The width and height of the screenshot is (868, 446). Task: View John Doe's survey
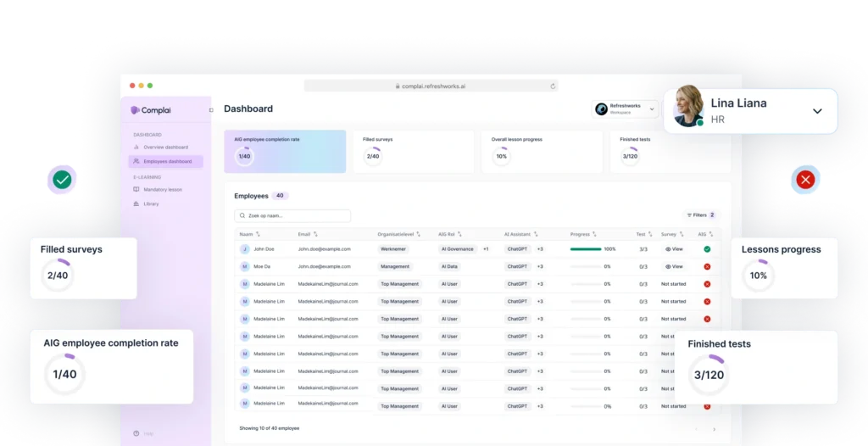pyautogui.click(x=674, y=249)
